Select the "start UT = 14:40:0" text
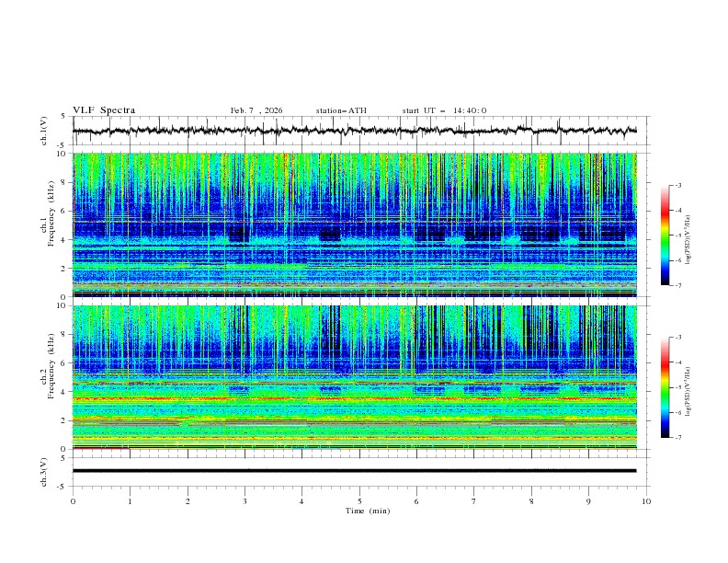 (x=444, y=110)
